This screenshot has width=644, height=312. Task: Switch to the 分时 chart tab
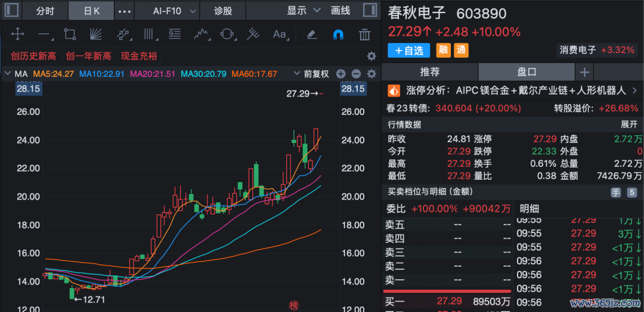point(45,11)
